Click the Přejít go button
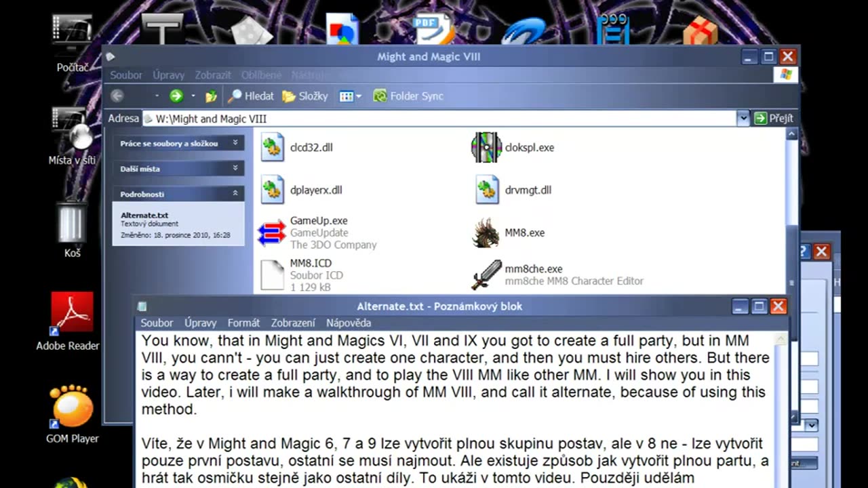 [774, 119]
